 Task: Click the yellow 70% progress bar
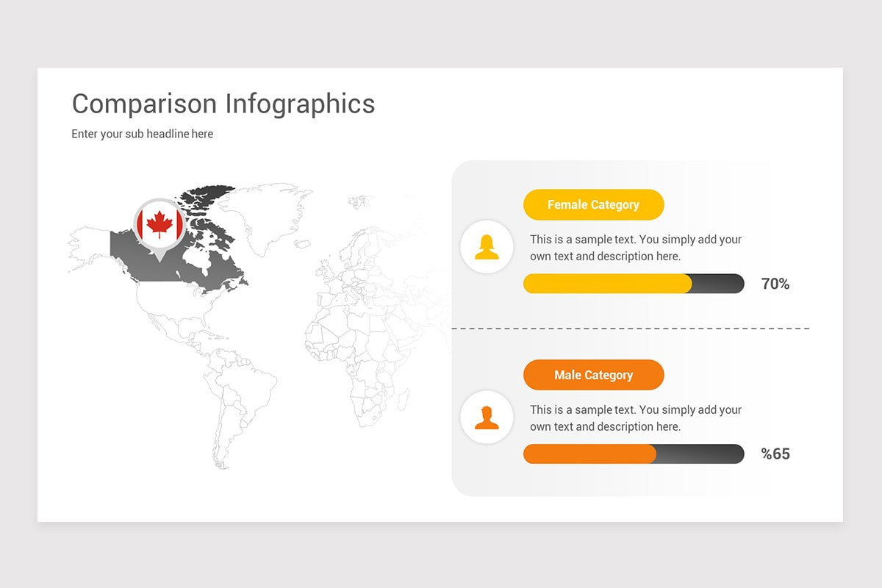(x=634, y=284)
